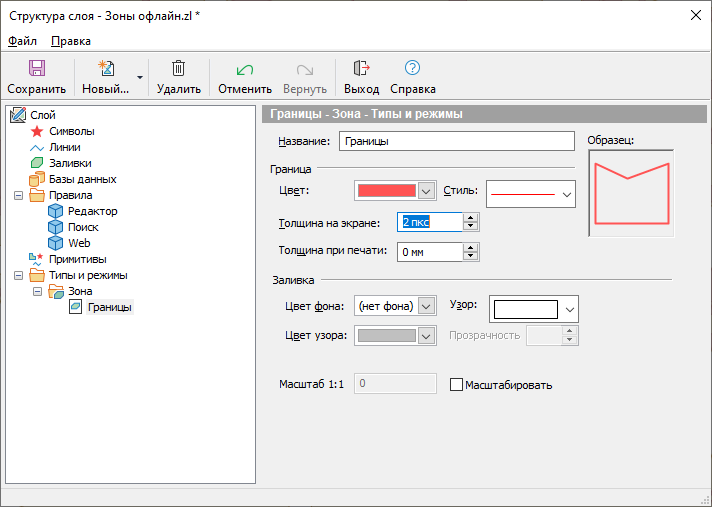Open the Новый dropdown arrow
Image resolution: width=712 pixels, height=507 pixels.
click(140, 77)
